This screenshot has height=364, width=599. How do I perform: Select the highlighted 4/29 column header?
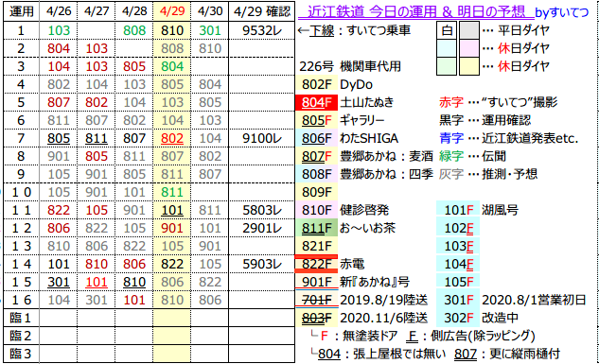172,11
